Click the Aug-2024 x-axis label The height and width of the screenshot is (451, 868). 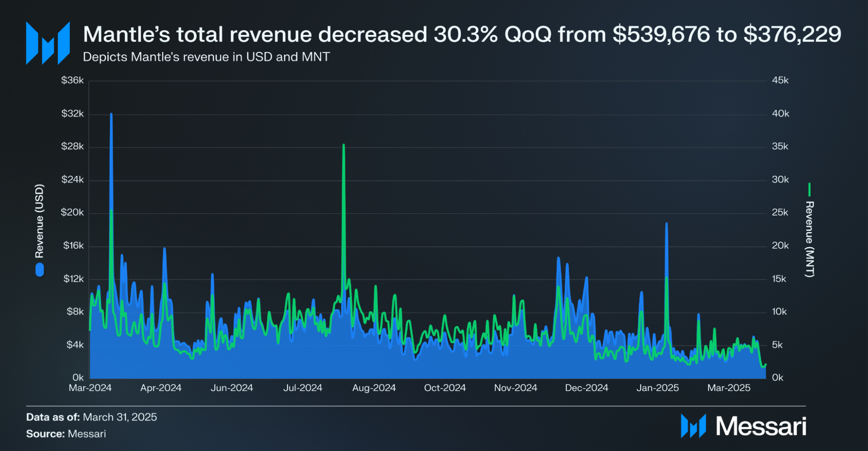(374, 388)
